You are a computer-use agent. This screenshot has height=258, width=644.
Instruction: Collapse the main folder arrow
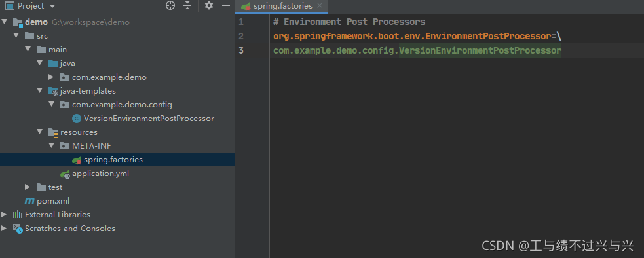tap(28, 50)
